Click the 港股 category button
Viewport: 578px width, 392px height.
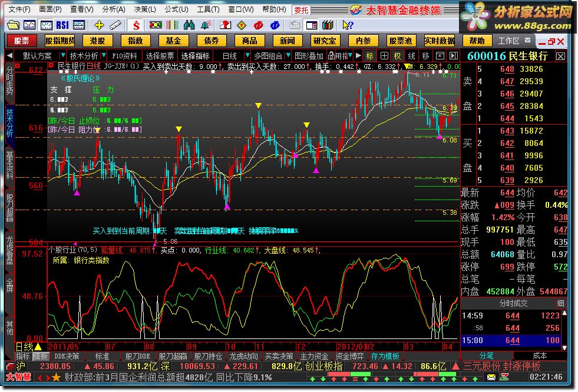(x=97, y=41)
